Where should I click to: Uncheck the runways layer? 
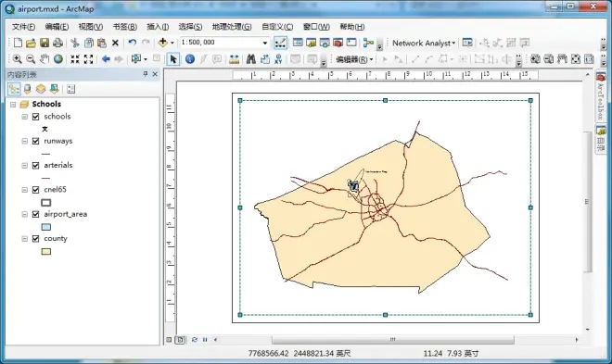(x=36, y=141)
